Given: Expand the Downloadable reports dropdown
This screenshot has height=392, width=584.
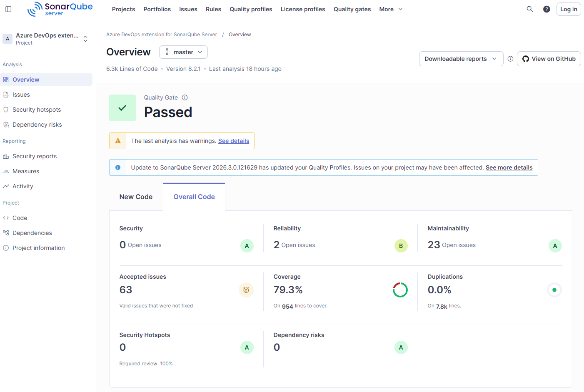Looking at the screenshot, I should tap(461, 59).
